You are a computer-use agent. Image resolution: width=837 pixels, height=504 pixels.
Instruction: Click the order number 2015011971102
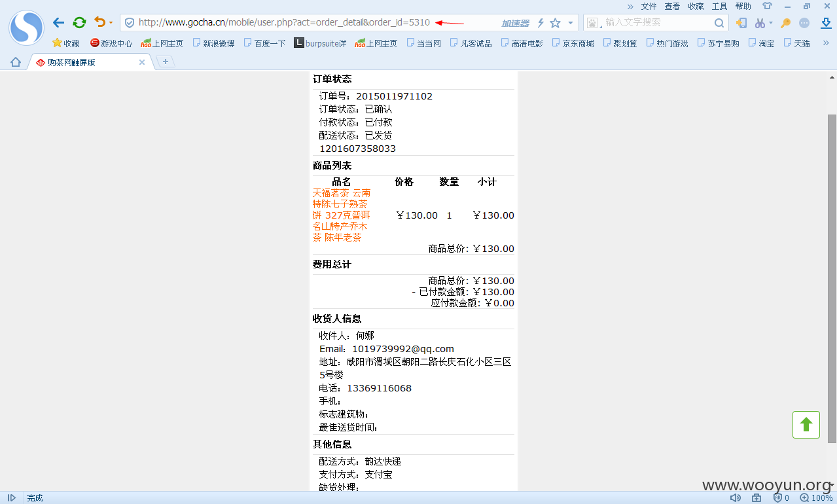pyautogui.click(x=394, y=96)
